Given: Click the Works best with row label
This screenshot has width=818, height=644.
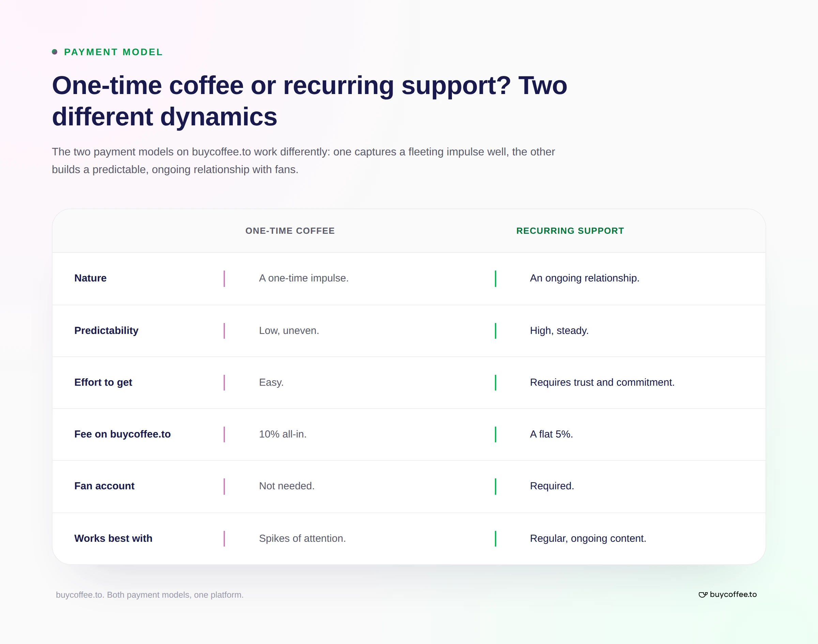Looking at the screenshot, I should point(113,538).
